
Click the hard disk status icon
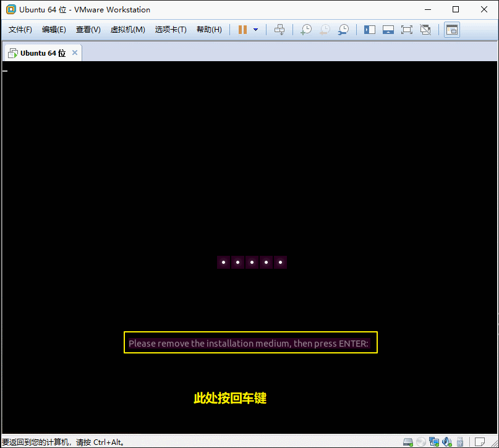coord(408,442)
